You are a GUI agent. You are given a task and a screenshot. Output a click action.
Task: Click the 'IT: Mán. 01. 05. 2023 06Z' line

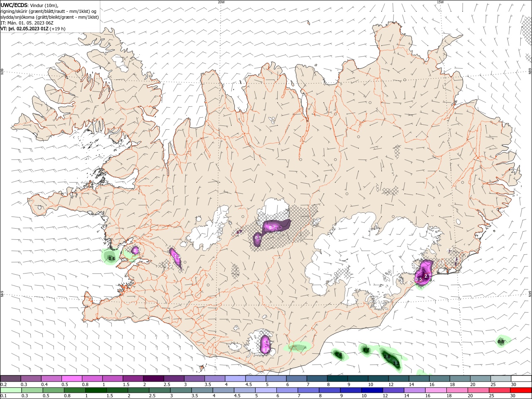tap(27, 23)
